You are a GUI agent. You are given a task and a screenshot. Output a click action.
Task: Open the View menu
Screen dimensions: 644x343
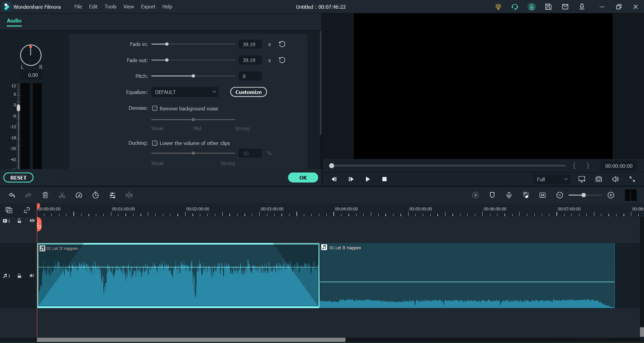128,7
